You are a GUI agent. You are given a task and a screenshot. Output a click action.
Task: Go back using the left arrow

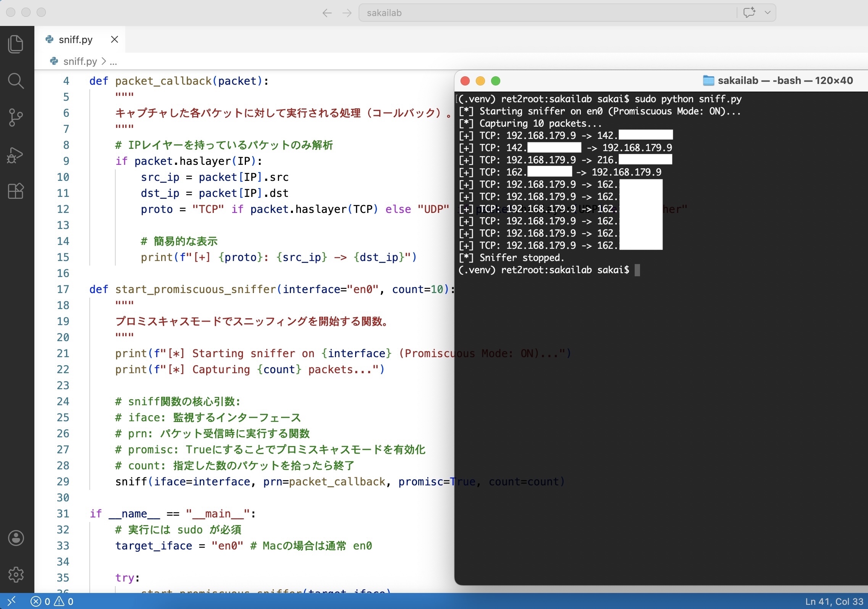[327, 13]
